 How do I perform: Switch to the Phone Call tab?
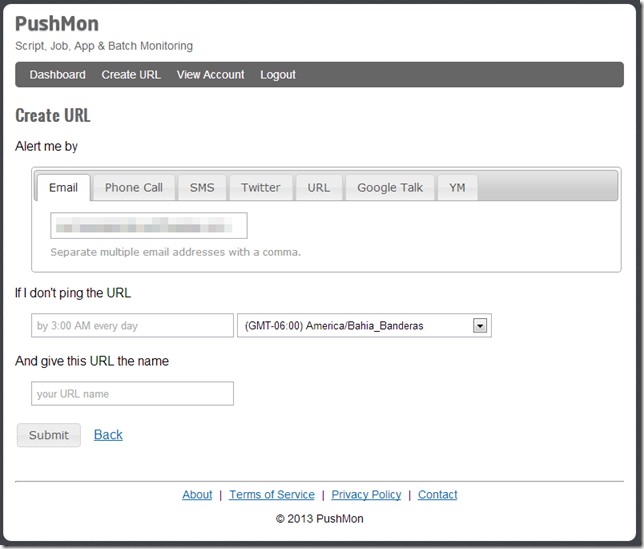coord(134,188)
